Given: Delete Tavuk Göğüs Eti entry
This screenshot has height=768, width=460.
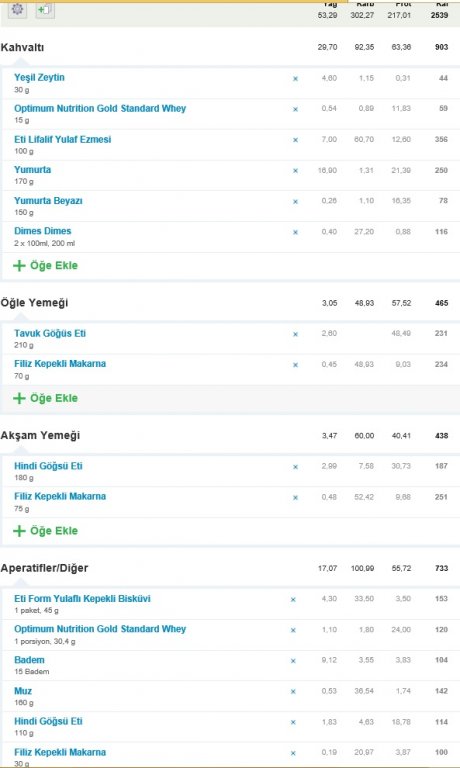Looking at the screenshot, I should 295,334.
